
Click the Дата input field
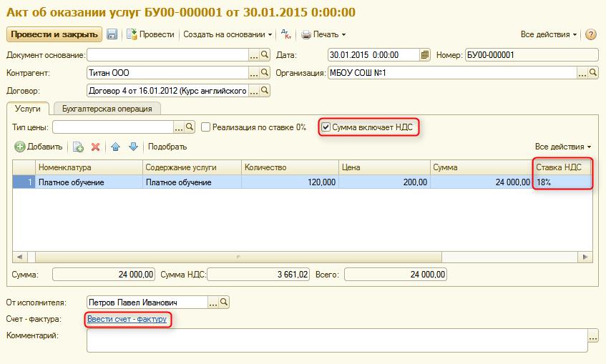(373, 55)
